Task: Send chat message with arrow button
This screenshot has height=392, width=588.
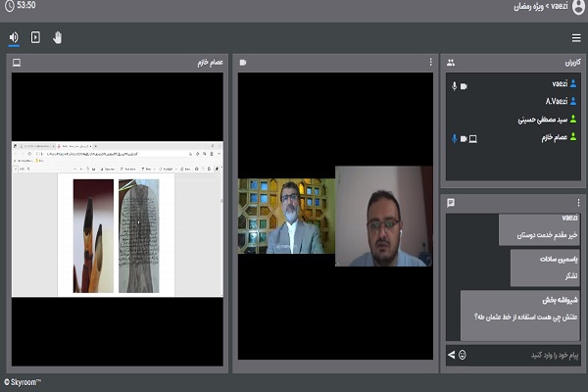Action: pyautogui.click(x=451, y=354)
